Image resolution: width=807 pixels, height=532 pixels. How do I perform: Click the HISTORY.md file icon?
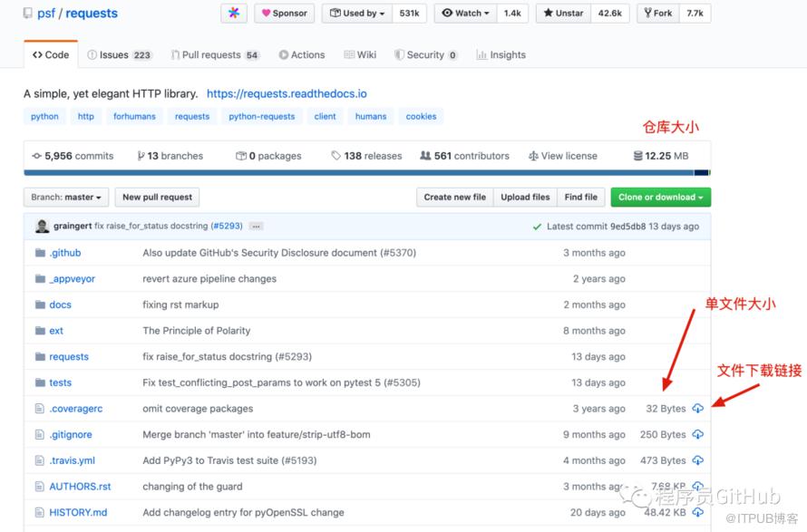coord(40,512)
